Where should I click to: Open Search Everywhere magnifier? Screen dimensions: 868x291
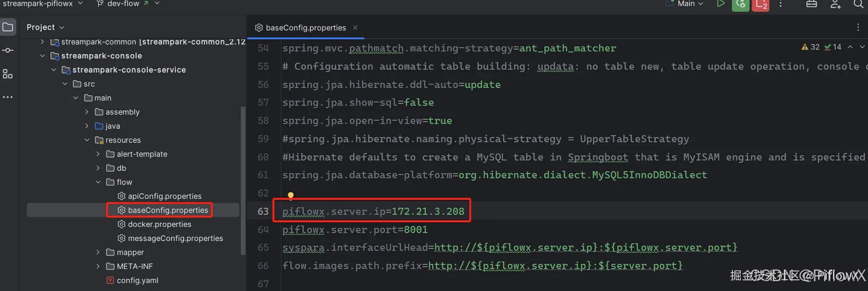point(858,4)
